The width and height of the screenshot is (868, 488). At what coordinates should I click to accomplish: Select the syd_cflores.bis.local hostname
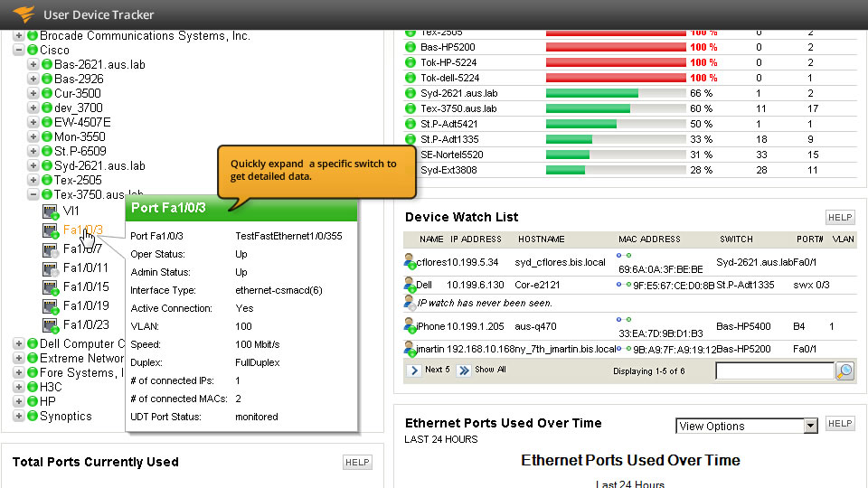[x=560, y=262]
